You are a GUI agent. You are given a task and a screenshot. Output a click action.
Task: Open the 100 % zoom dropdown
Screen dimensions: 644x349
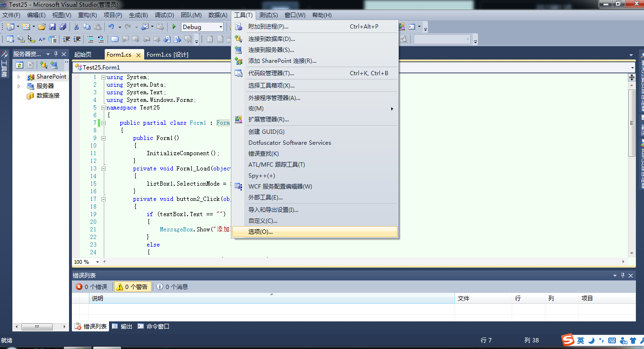(98, 262)
